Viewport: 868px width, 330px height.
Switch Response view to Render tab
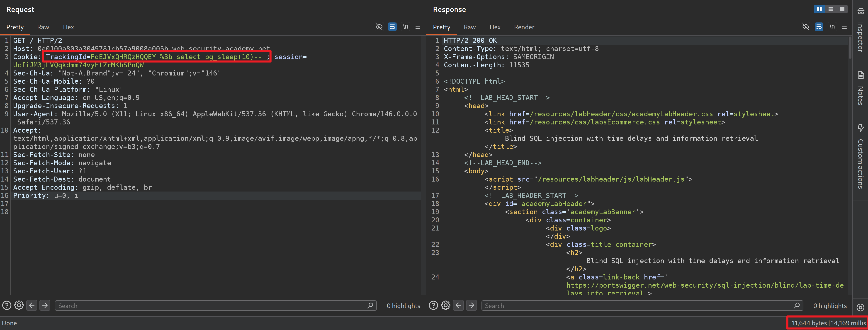[x=524, y=27]
